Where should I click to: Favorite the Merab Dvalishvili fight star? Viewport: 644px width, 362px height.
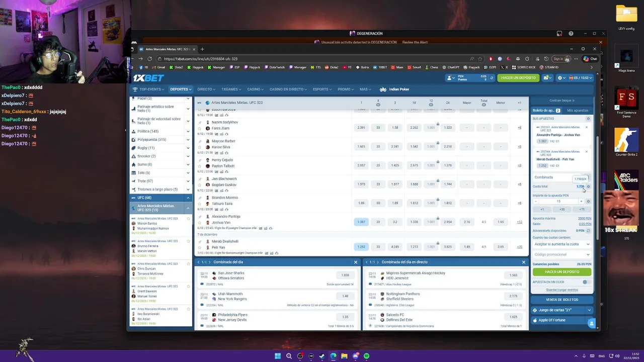click(x=200, y=247)
